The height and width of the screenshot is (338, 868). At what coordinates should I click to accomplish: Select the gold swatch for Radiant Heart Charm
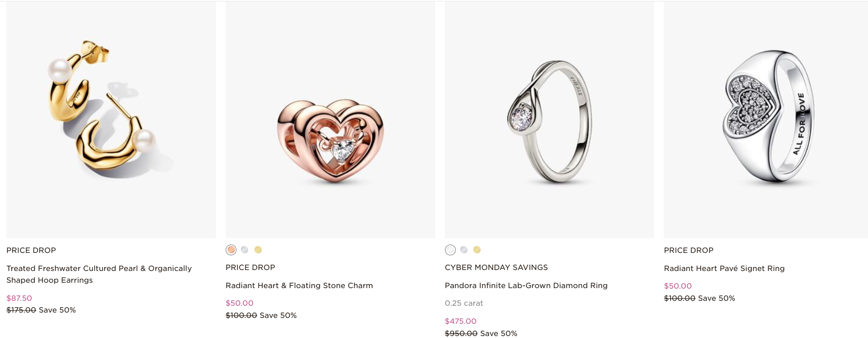coord(258,249)
